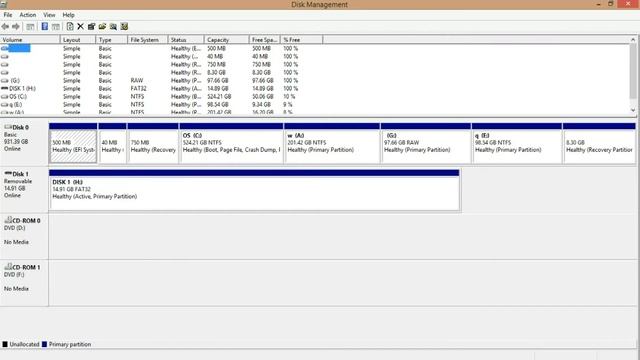Sort by the % Free column header
Image resolution: width=640 pixels, height=360 pixels.
click(x=301, y=40)
